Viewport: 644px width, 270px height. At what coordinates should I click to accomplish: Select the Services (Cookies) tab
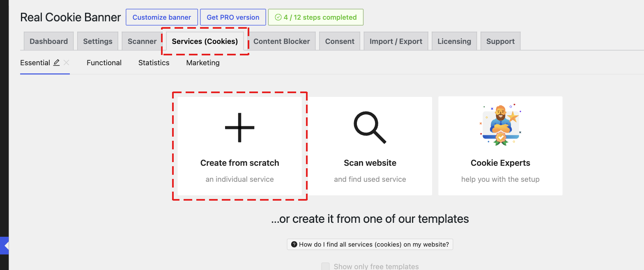coord(205,41)
